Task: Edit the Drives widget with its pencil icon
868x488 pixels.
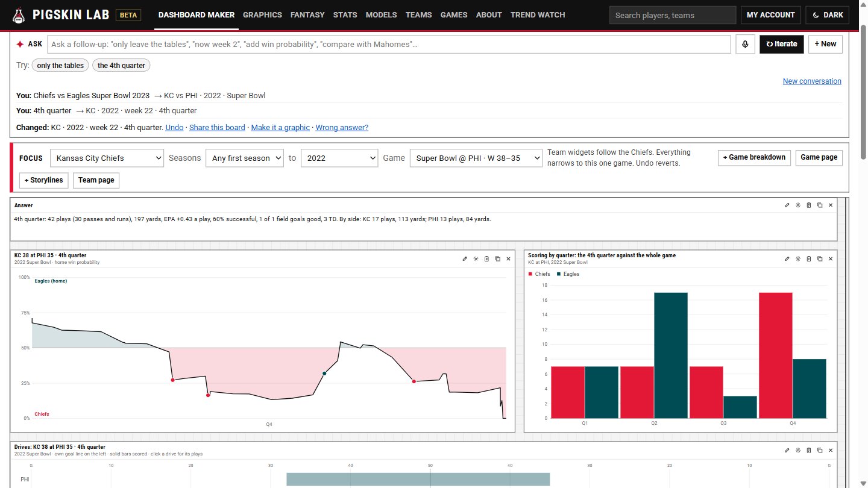Action: point(787,450)
